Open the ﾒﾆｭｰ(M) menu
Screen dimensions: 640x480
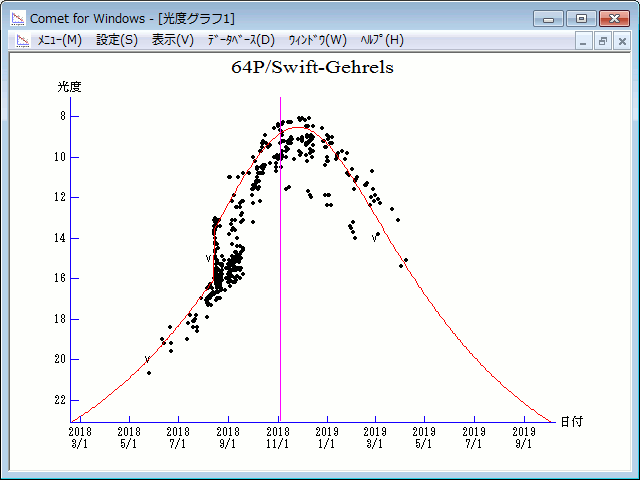(59, 40)
